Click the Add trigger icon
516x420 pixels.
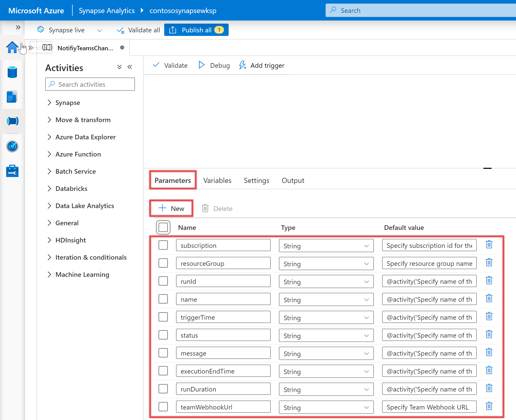pyautogui.click(x=242, y=65)
